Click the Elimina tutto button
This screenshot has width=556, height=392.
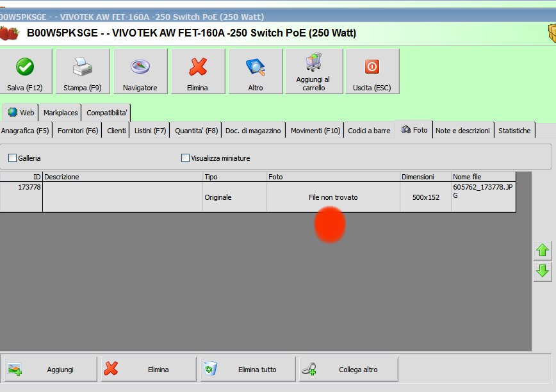tap(248, 370)
